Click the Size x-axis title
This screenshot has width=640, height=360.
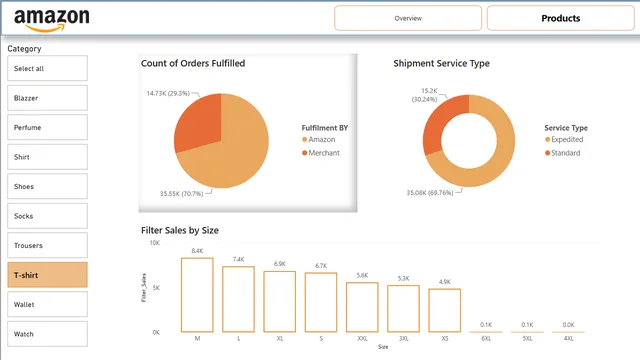[383, 347]
